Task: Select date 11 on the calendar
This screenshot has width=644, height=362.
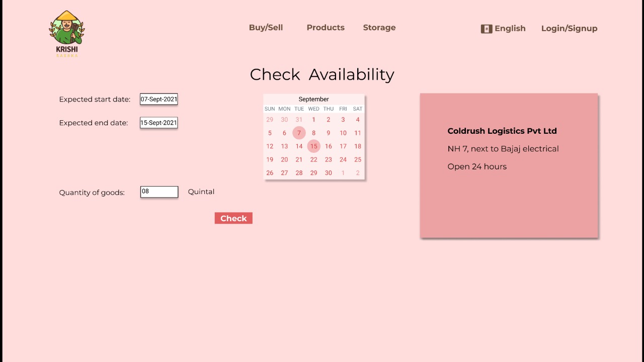Action: 358,133
